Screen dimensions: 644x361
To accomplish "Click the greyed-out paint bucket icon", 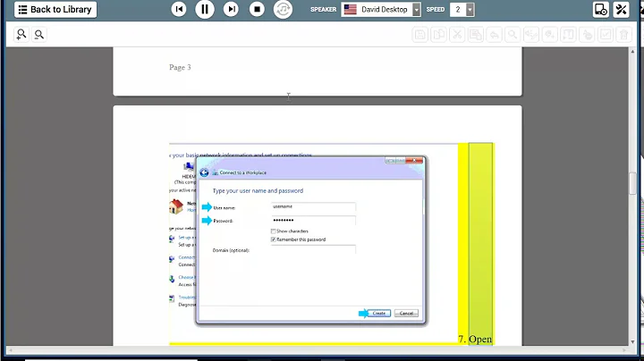I will [x=587, y=35].
